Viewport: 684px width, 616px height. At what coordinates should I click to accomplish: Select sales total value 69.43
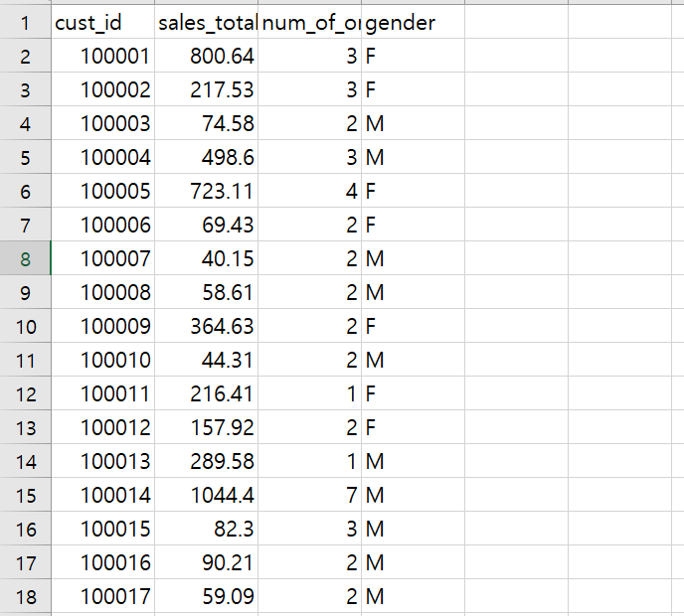[207, 225]
